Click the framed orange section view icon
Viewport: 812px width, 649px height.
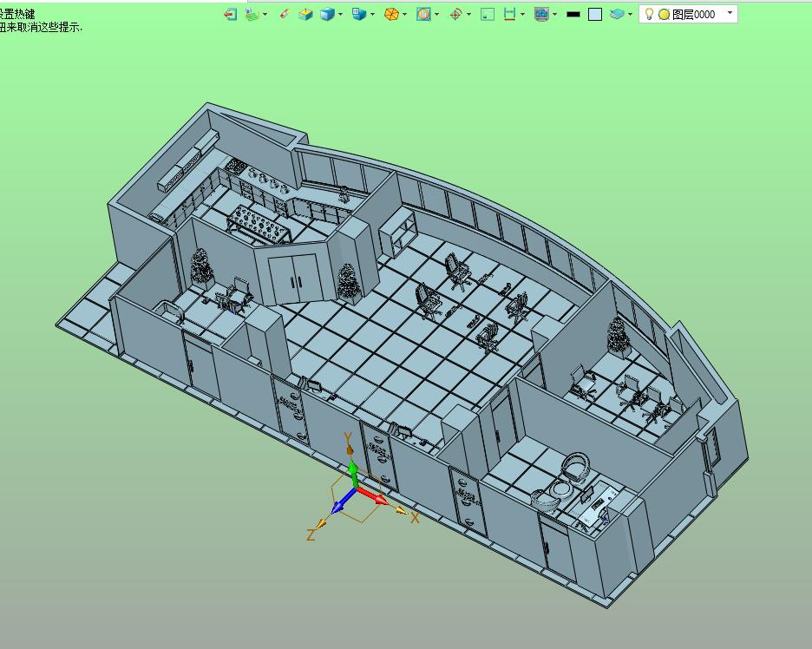423,15
